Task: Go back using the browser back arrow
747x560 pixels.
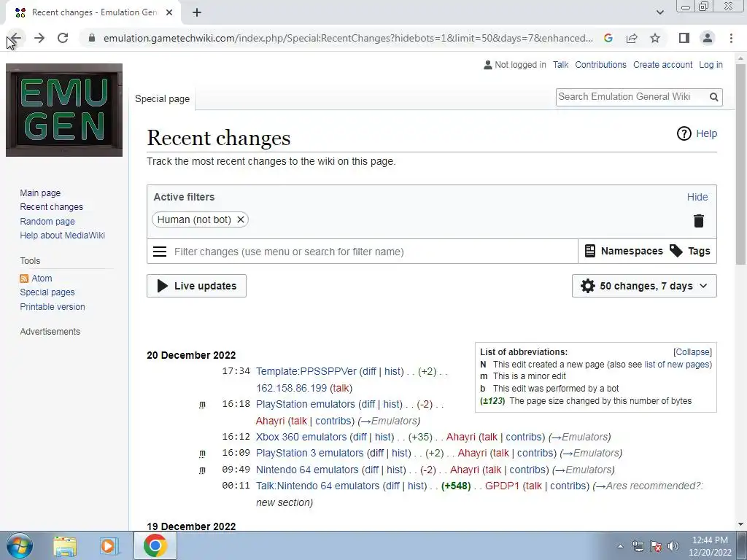Action: (x=16, y=38)
